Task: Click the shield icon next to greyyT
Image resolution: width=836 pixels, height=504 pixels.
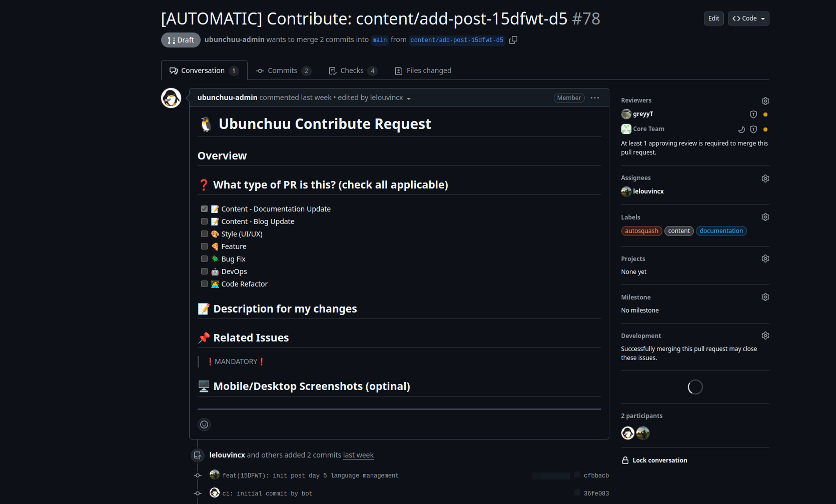Action: pos(753,114)
